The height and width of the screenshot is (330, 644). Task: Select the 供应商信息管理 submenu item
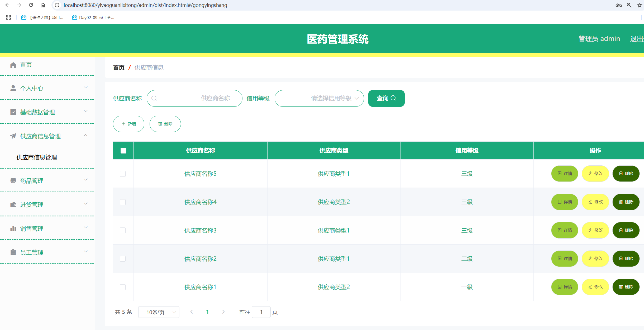(x=37, y=157)
